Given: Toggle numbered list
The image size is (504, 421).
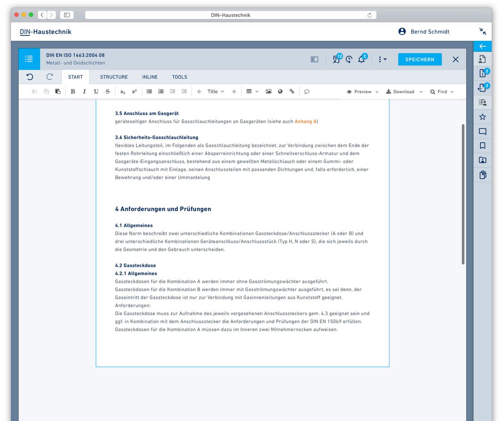Looking at the screenshot, I should pyautogui.click(x=161, y=91).
